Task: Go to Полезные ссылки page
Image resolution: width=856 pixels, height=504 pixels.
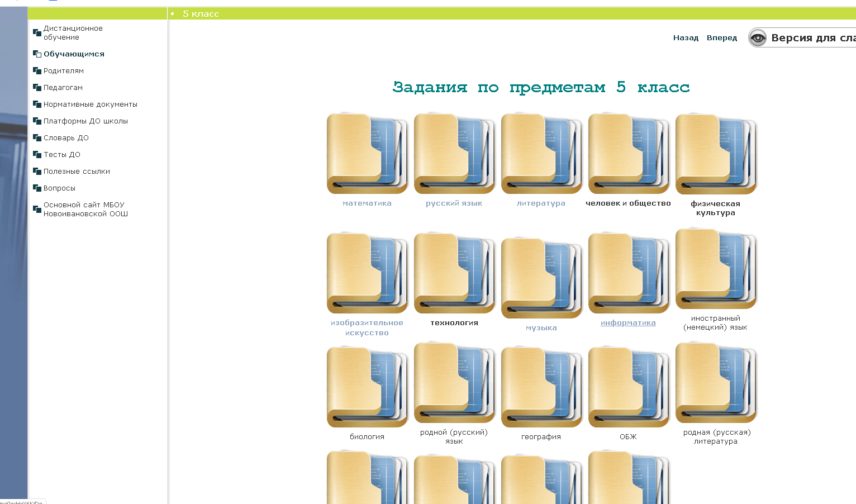Action: (x=77, y=171)
